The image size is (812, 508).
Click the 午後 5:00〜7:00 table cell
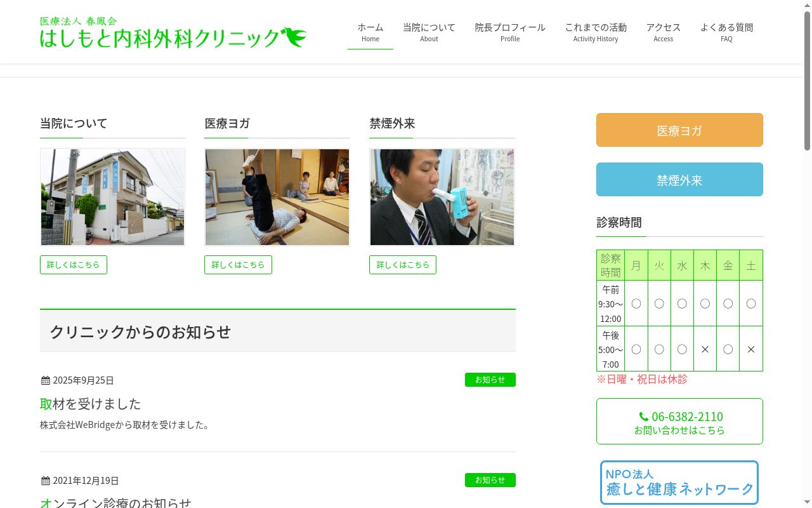pos(611,349)
